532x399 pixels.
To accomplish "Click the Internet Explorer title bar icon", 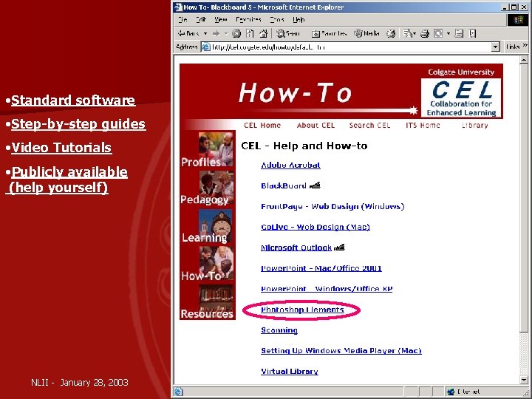I will [179, 7].
